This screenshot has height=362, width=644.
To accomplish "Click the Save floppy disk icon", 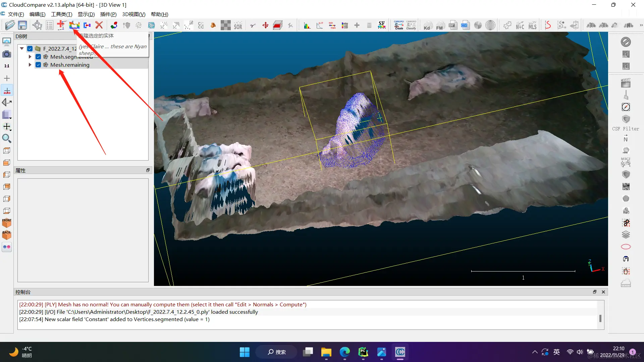I will (x=22, y=25).
